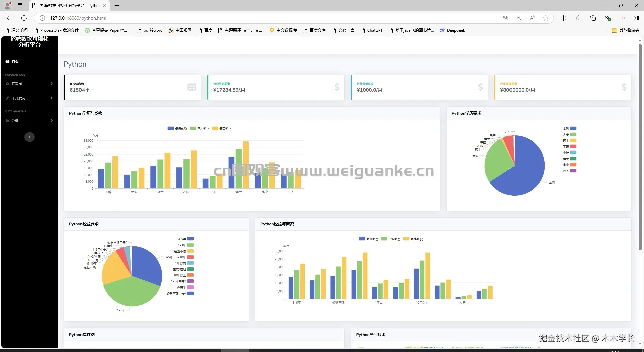Toggle 最高薪资 legend in 经验与薪资 chart
Screen dimensions: 644x352
[x=413, y=239]
